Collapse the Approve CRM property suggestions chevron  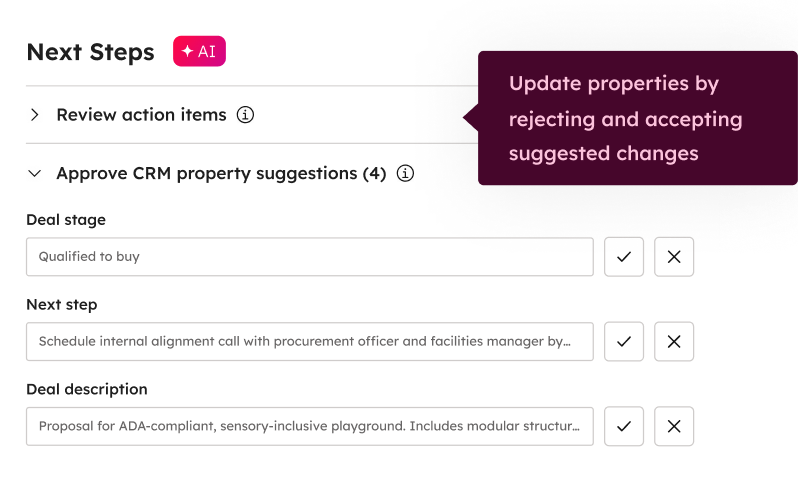(x=35, y=174)
